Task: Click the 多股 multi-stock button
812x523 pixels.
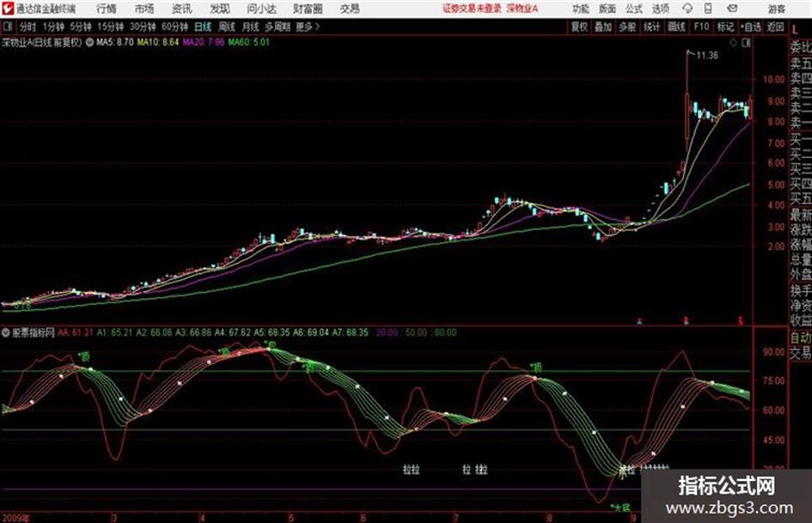Action: 627,27
